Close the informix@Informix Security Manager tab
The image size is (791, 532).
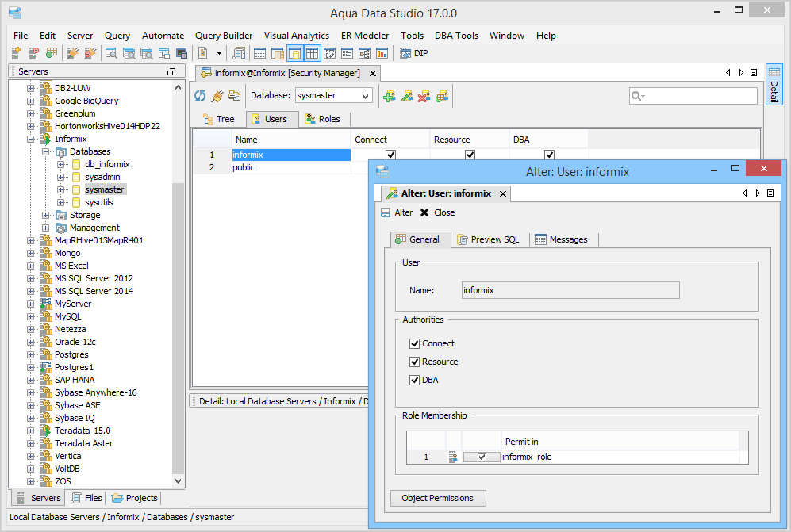[373, 73]
